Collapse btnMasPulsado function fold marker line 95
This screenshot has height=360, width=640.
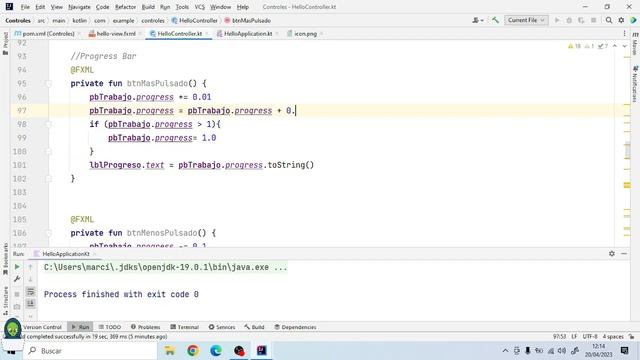pyautogui.click(x=48, y=83)
